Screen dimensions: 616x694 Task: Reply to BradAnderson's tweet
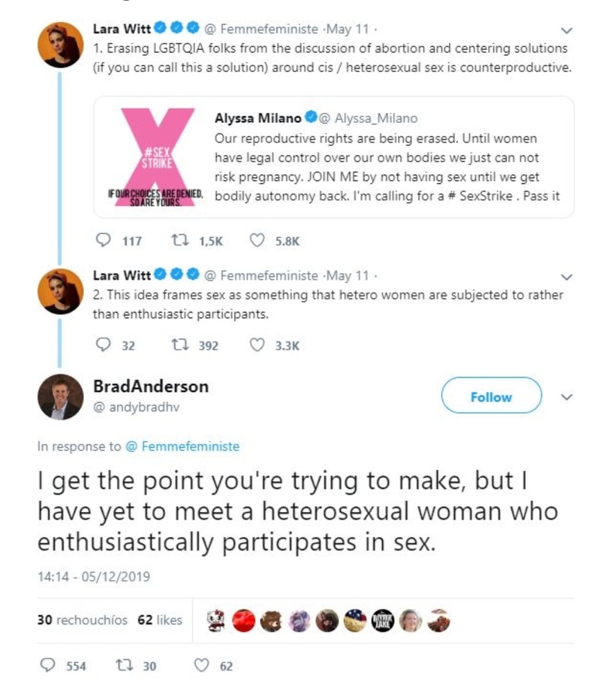click(48, 666)
